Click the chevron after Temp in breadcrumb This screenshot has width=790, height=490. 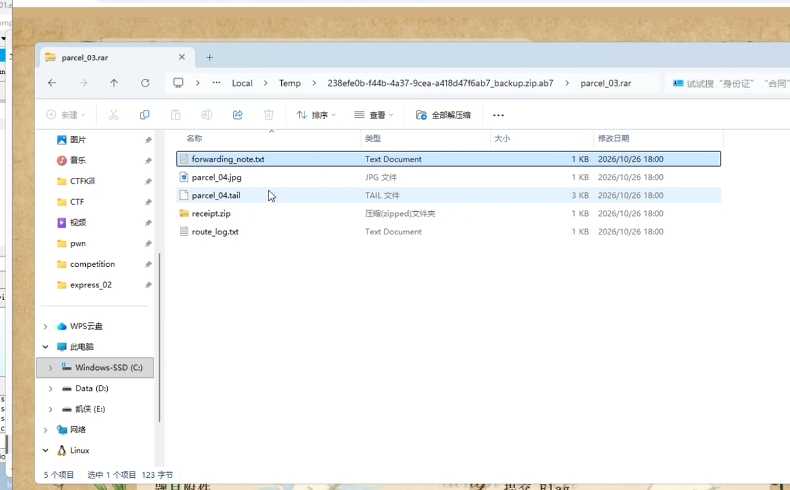click(314, 83)
